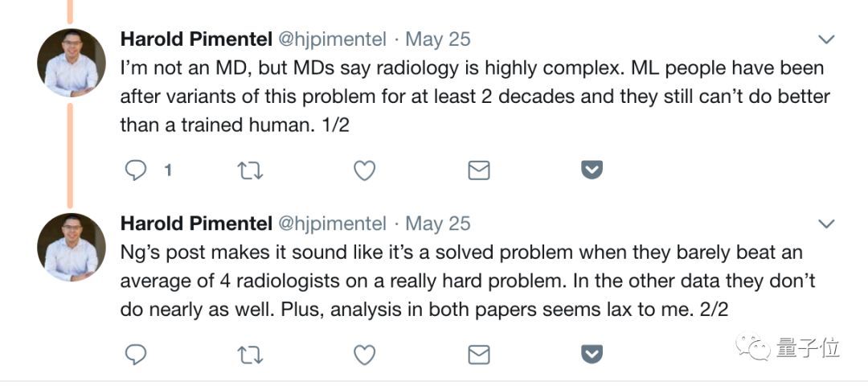Send first tweet via direct message envelope

[479, 170]
